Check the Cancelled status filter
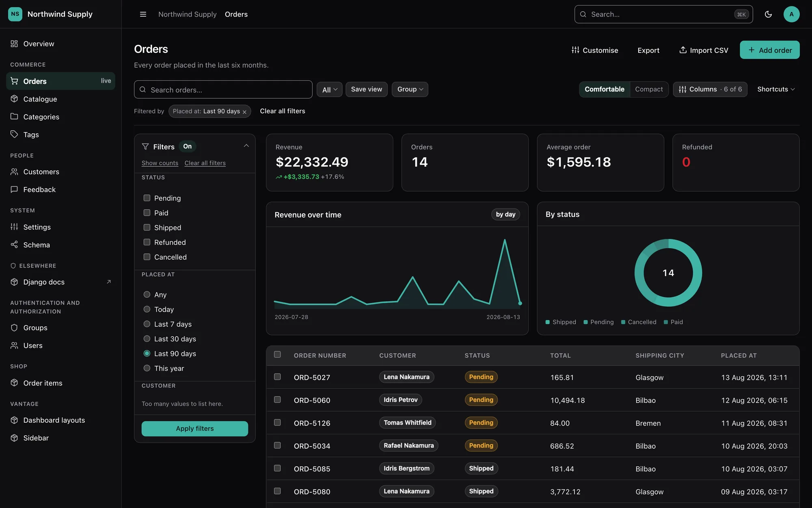Viewport: 812px width, 508px height. pyautogui.click(x=147, y=257)
